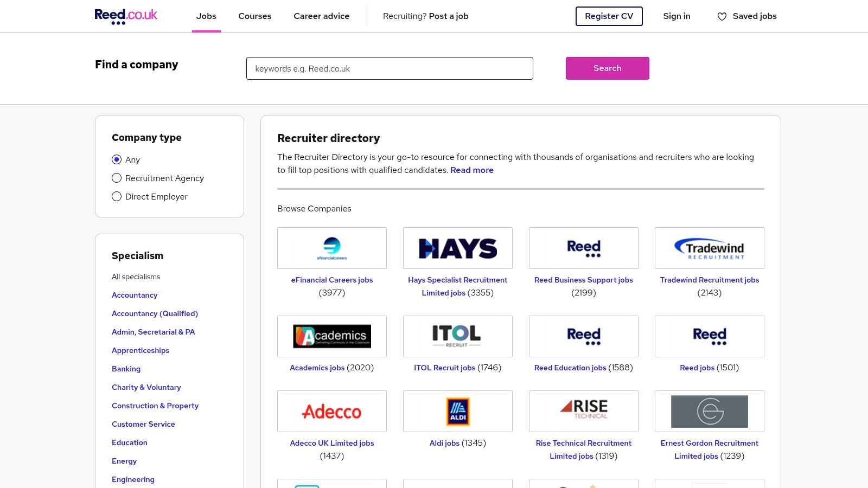This screenshot has height=488, width=868.
Task: Click the Reed.co.uk logo
Action: click(x=125, y=16)
